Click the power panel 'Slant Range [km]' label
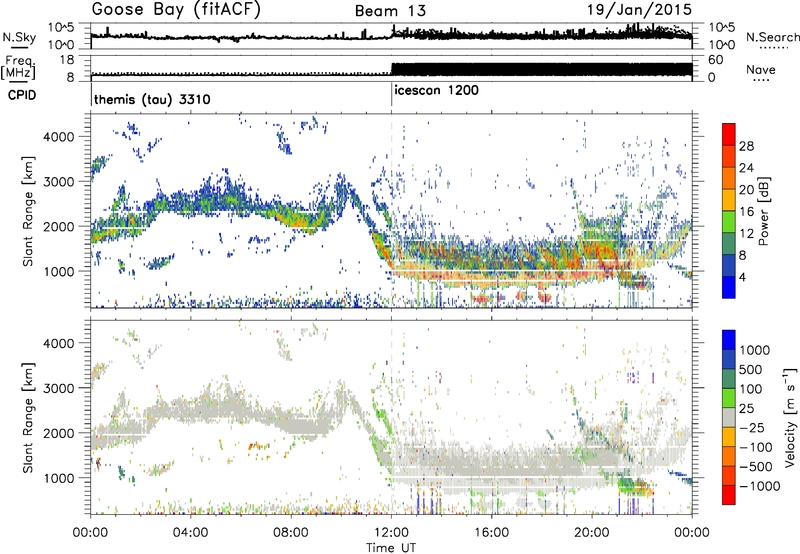 click(x=29, y=211)
